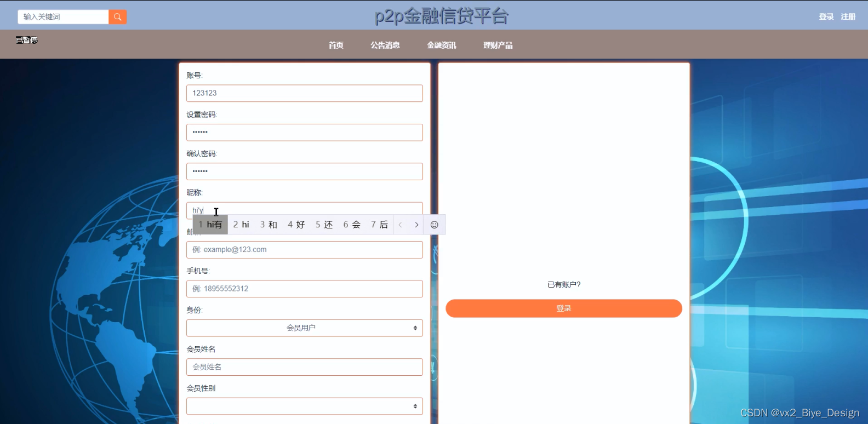Viewport: 868px width, 424px height.
Task: Select IME candidate 5 还
Action: click(x=324, y=225)
